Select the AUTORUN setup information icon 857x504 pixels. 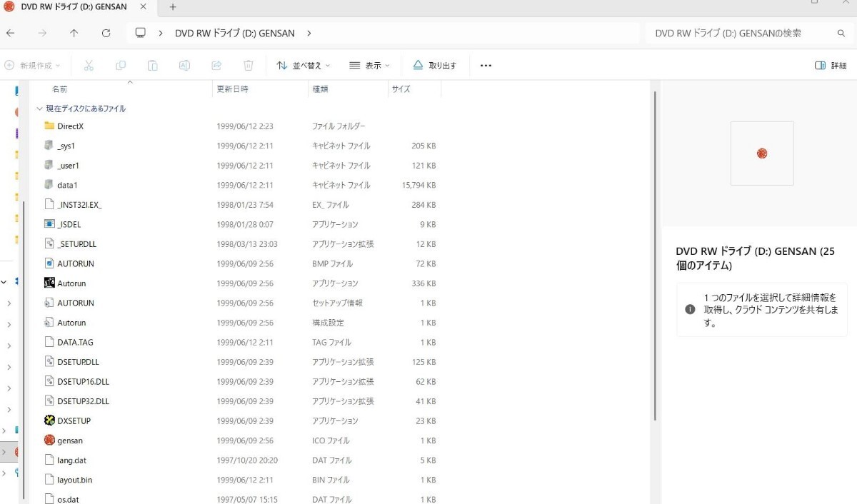coord(49,303)
